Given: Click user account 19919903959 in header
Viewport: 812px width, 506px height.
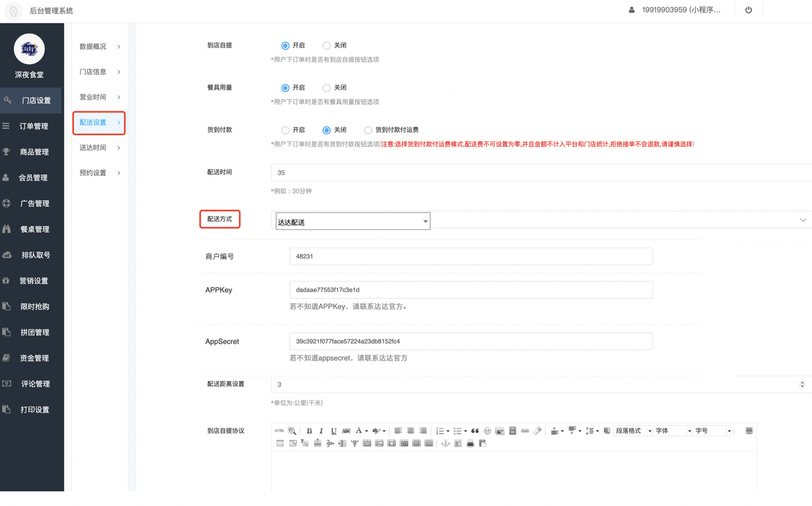Looking at the screenshot, I should (x=675, y=10).
